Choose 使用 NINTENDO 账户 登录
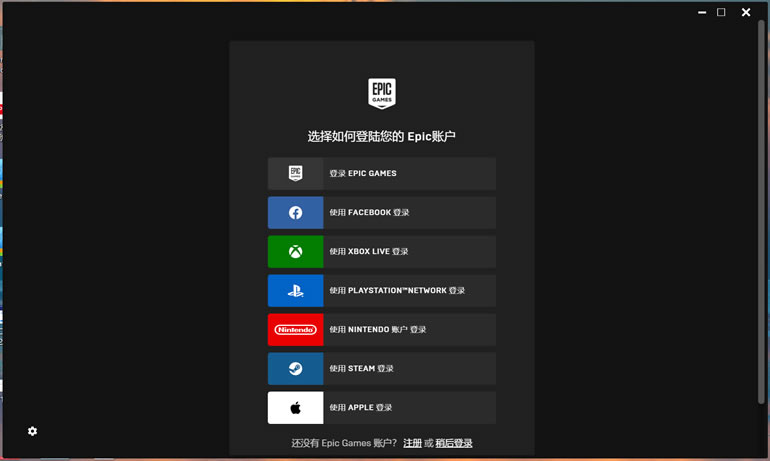770x461 pixels. click(382, 329)
